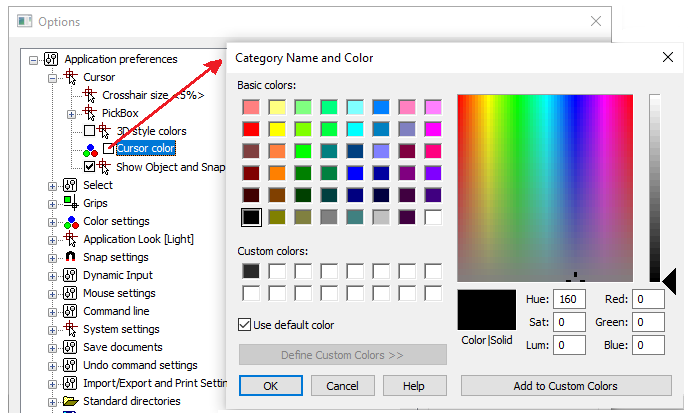Click the luminance slider bar

(654, 188)
